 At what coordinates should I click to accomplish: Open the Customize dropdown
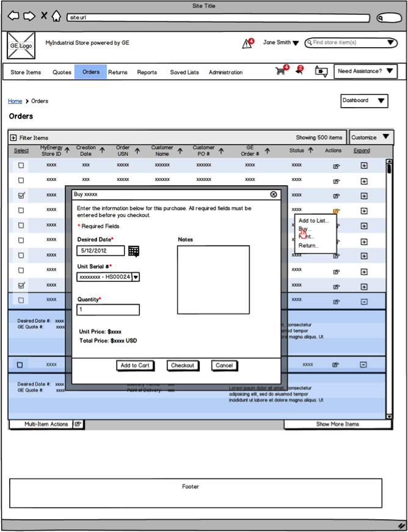[371, 138]
